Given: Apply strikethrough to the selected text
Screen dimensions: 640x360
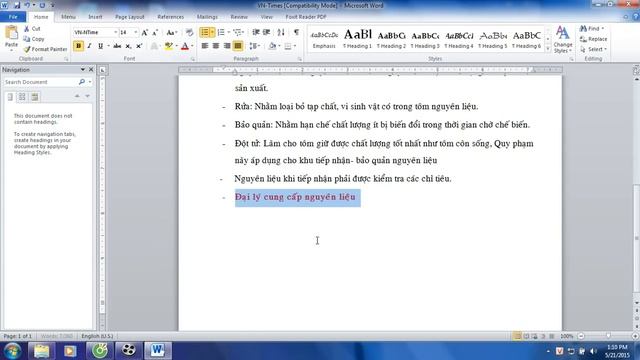Looking at the screenshot, I should (117, 46).
